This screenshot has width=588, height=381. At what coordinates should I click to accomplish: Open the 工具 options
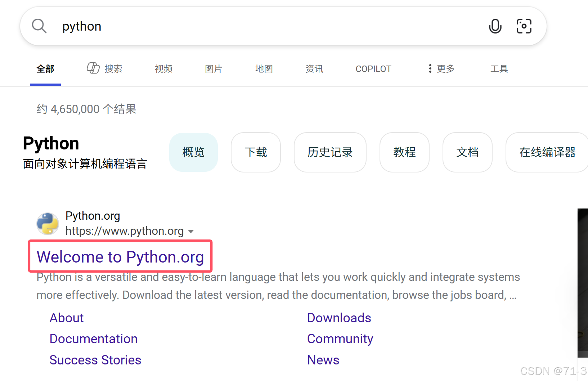(499, 68)
